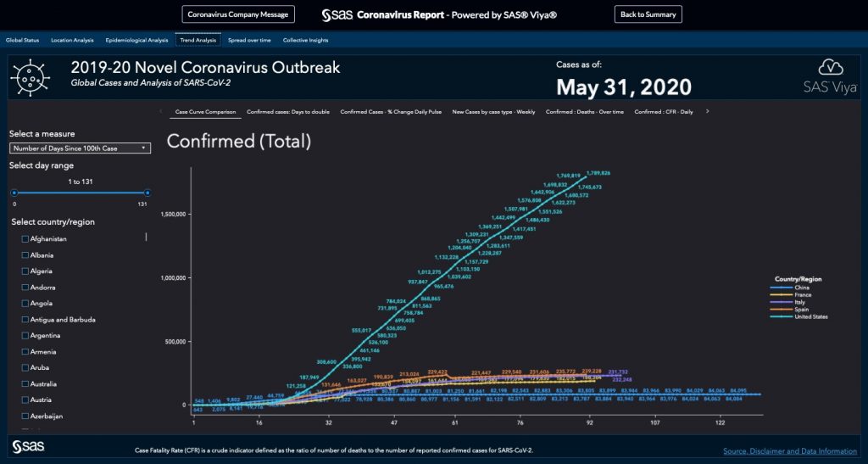Viewport: 868px width, 464px height.
Task: Click the day range slider's left handle
Action: pos(14,193)
